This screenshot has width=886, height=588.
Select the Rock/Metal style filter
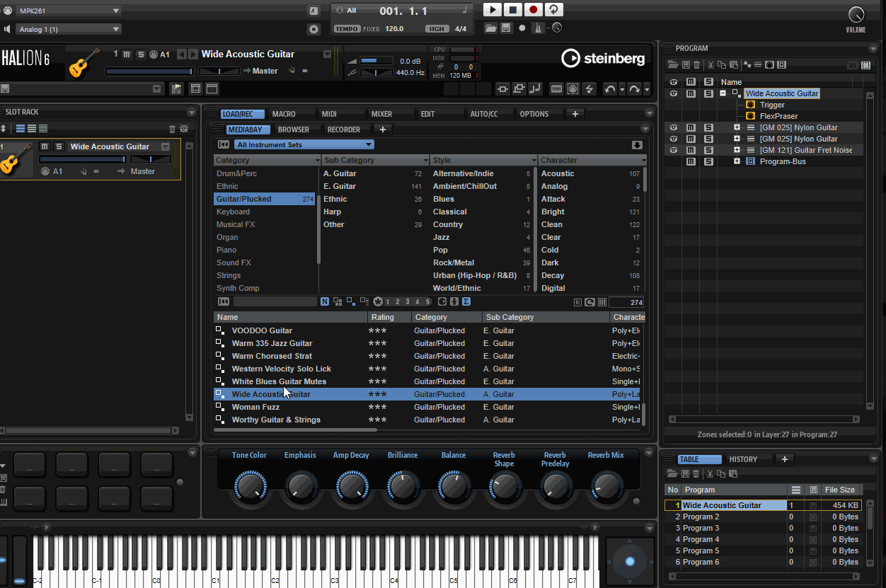click(x=453, y=263)
